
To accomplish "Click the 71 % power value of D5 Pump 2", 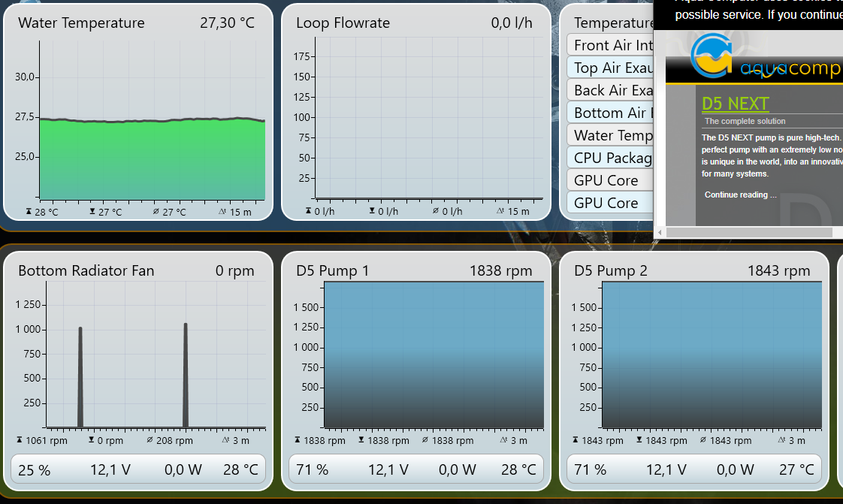I will [x=591, y=469].
